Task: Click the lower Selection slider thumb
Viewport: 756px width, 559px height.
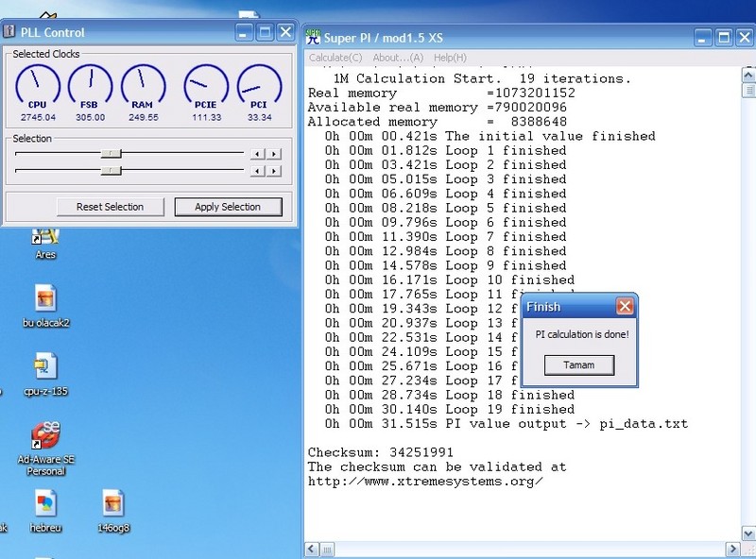Action: (x=111, y=171)
